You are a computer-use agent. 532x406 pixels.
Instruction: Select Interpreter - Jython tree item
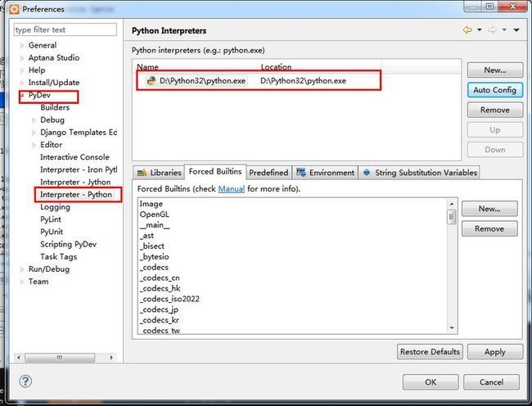75,183
